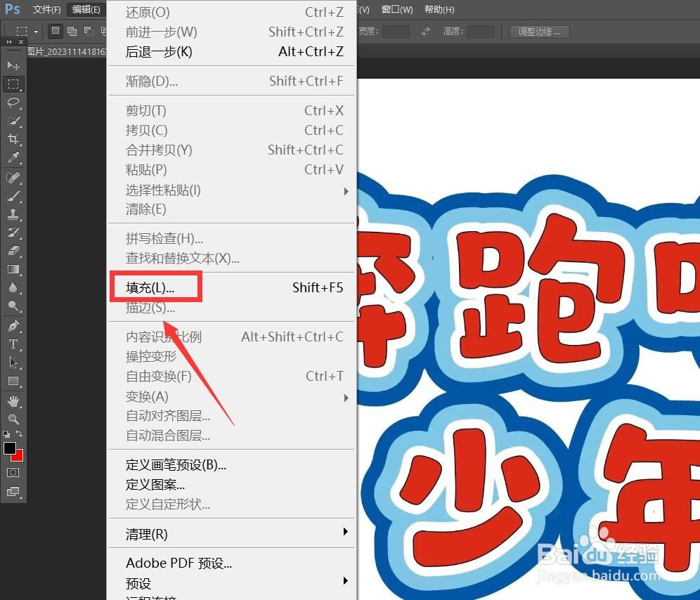Toggle Quick Mask mode
The width and height of the screenshot is (700, 600).
13,473
